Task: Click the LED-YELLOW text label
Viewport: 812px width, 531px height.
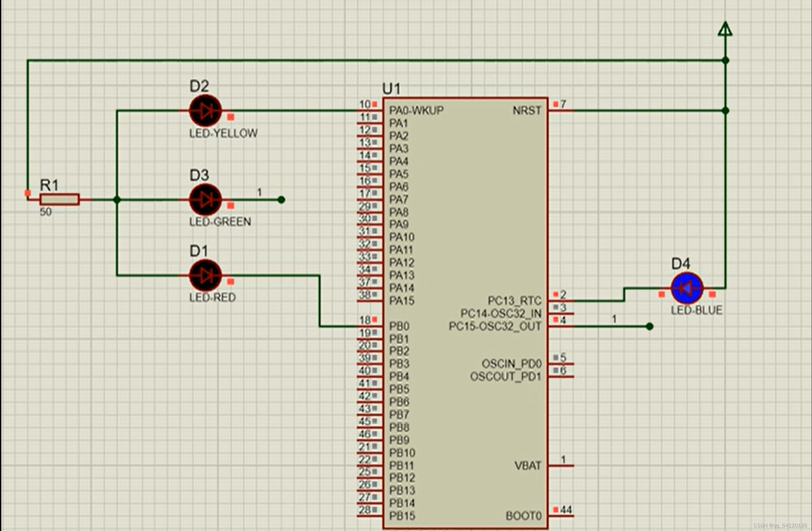Action: 224,133
